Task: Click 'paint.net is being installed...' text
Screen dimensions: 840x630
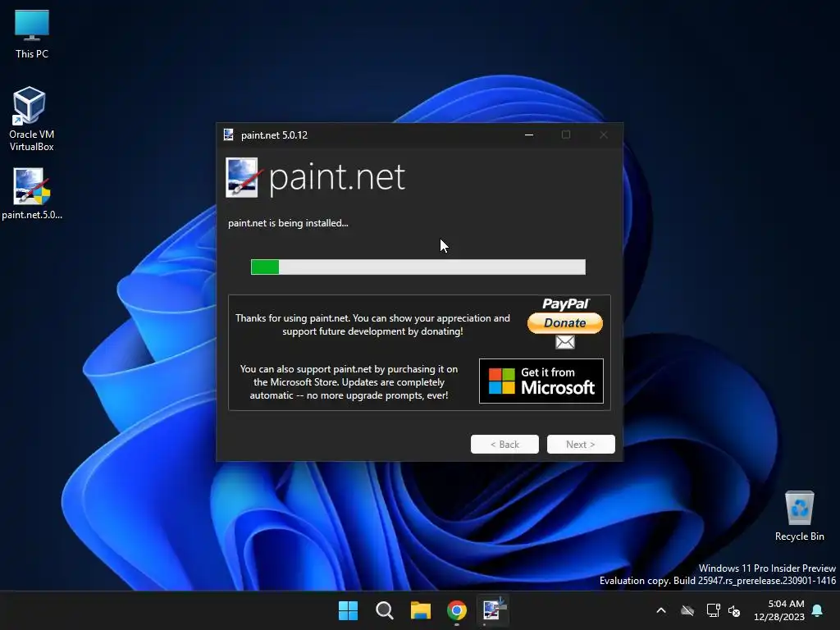Action: point(288,223)
